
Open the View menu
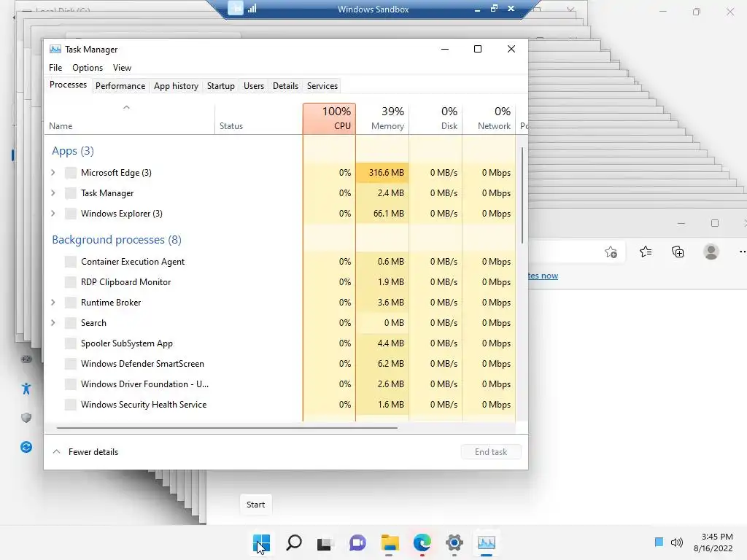[x=122, y=68]
